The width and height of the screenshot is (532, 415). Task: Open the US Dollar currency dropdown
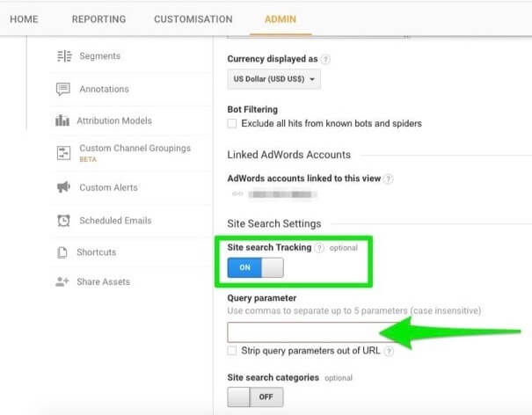pos(273,80)
